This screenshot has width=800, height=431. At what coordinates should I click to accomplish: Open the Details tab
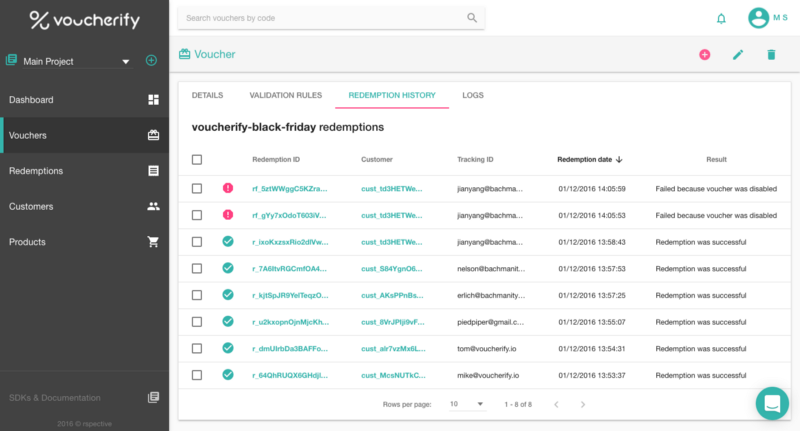point(207,95)
